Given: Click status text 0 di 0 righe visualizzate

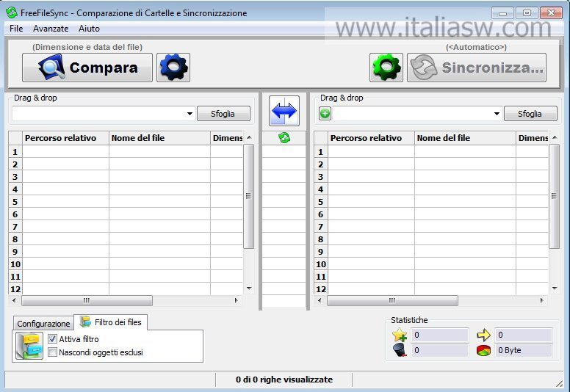Looking at the screenshot, I should coord(284,380).
